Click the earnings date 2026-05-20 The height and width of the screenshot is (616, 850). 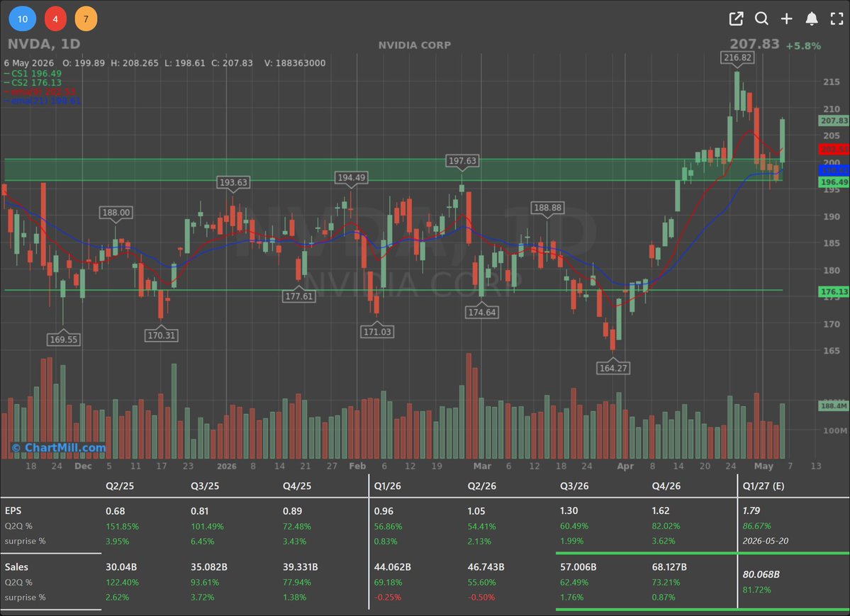(766, 541)
